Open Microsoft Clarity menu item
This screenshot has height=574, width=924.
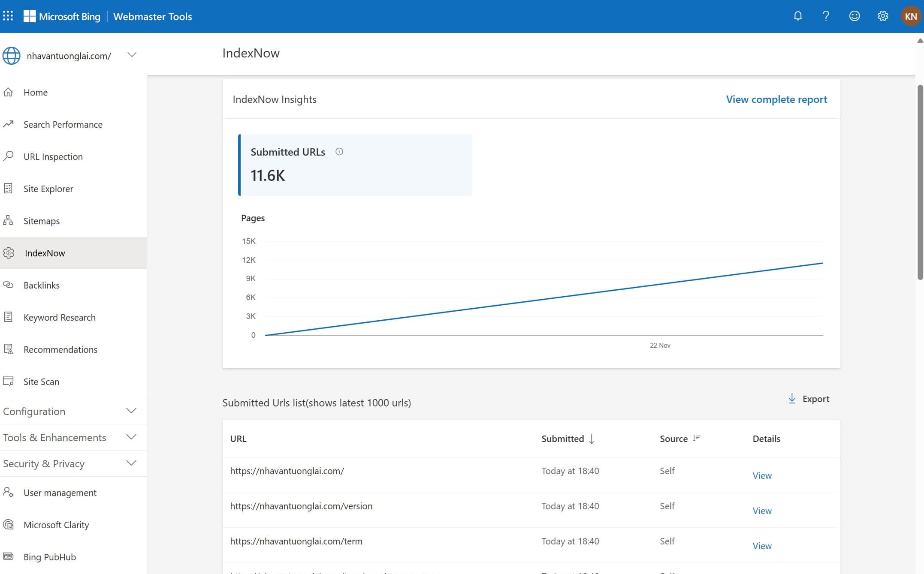point(73,525)
